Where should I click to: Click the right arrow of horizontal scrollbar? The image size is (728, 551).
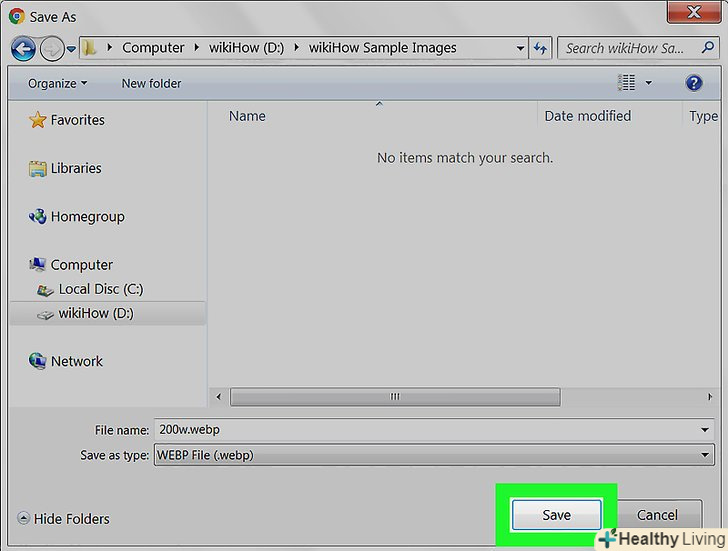(x=710, y=397)
